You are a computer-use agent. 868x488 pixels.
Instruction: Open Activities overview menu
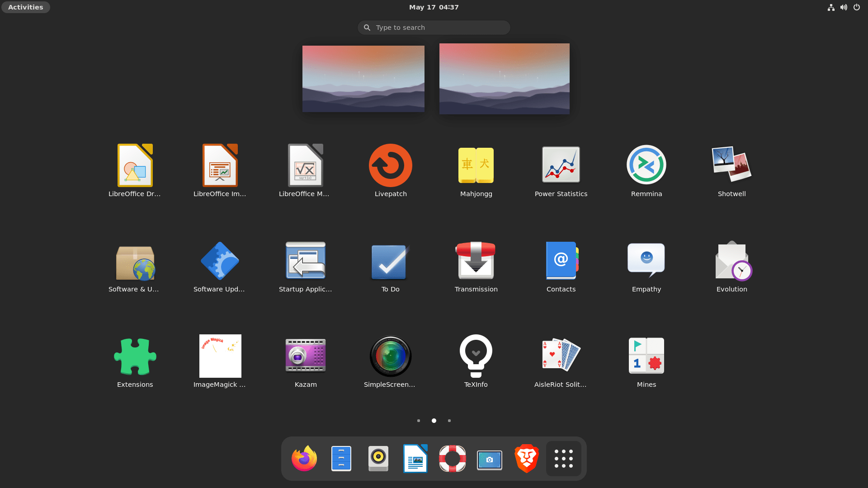[x=25, y=7]
